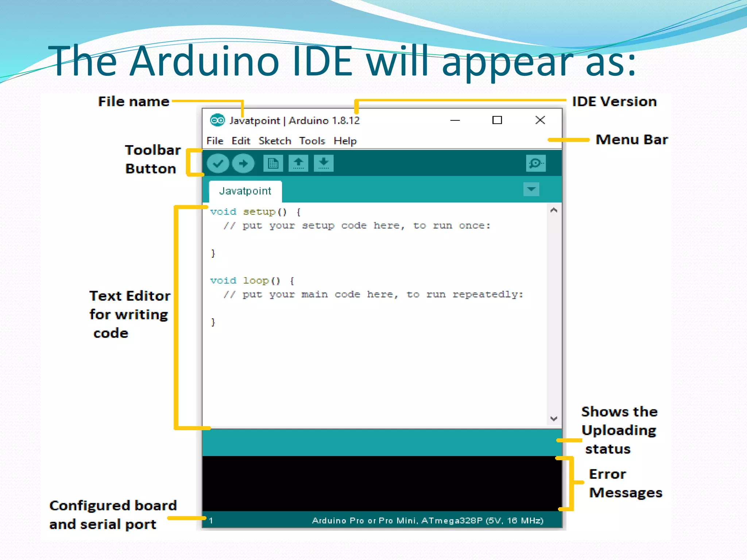The width and height of the screenshot is (747, 560).
Task: Create a new sketch with the New icon
Action: (273, 163)
